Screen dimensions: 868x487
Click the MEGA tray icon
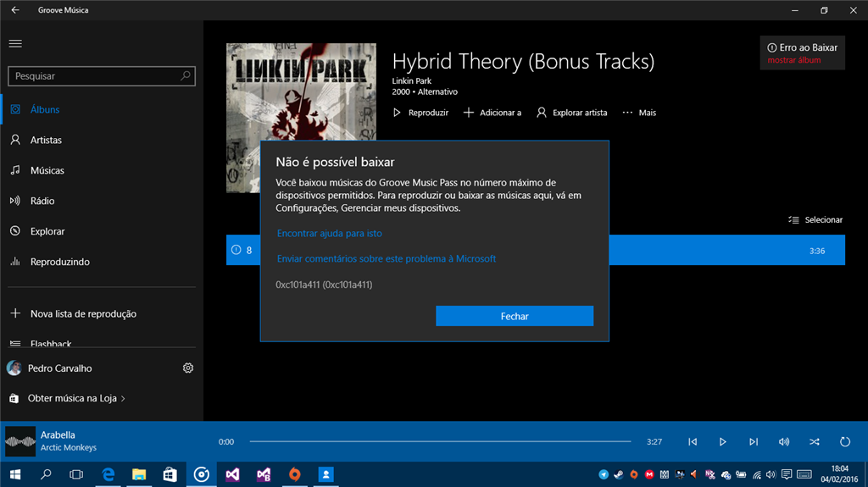(x=649, y=474)
